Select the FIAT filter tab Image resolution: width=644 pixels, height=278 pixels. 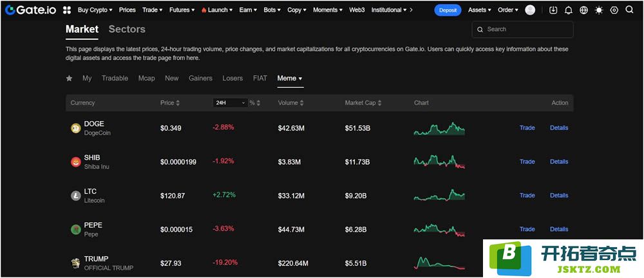[x=260, y=78]
